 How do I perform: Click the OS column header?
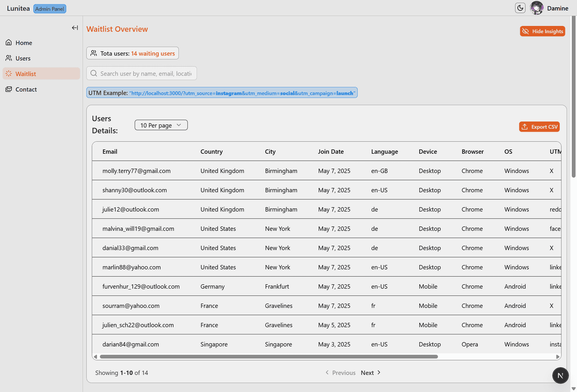(508, 152)
